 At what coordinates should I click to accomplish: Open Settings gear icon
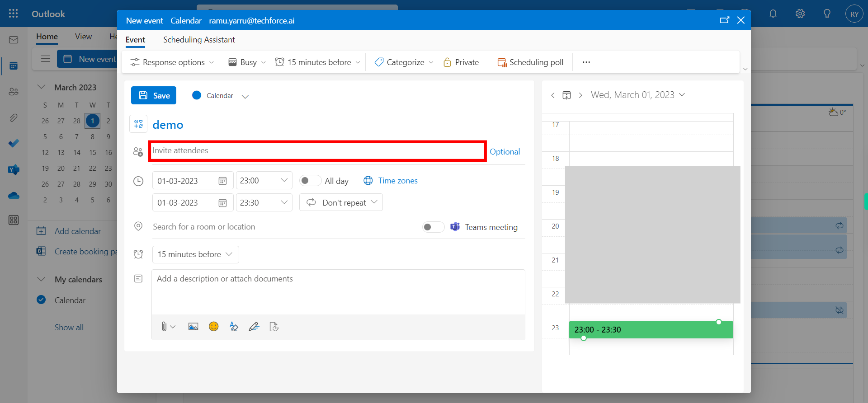800,14
